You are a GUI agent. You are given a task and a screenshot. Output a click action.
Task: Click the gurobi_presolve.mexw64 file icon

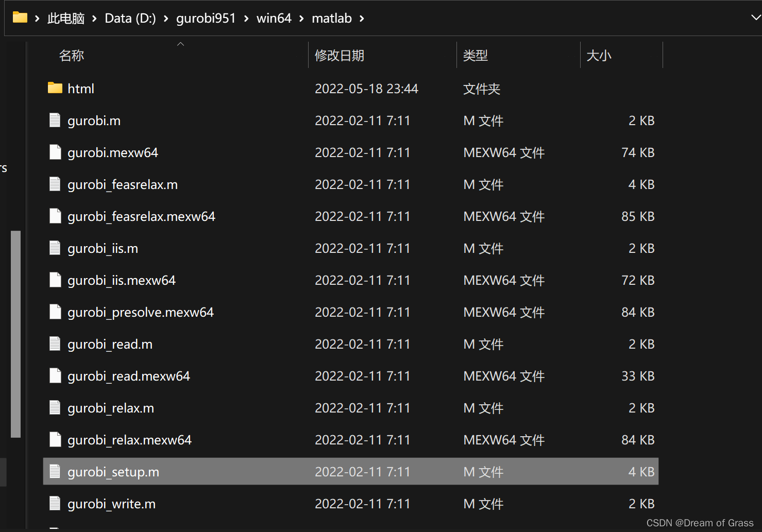[55, 312]
